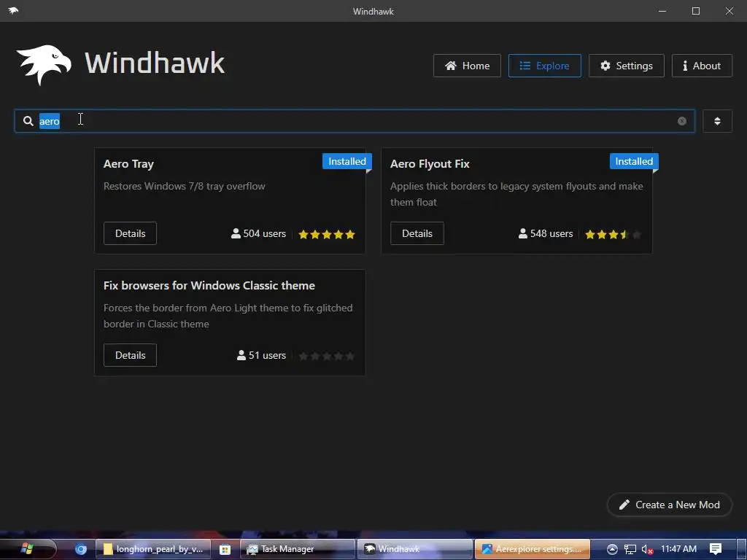The width and height of the screenshot is (747, 560).
Task: Switch to the longhorn_pearl folder taskbar item
Action: click(153, 549)
